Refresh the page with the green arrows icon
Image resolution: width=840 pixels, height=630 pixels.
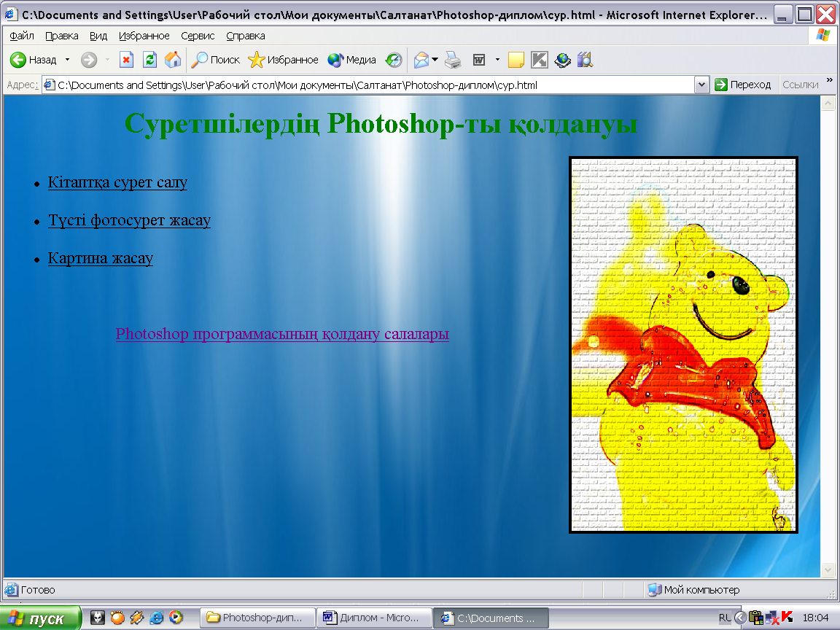point(150,60)
